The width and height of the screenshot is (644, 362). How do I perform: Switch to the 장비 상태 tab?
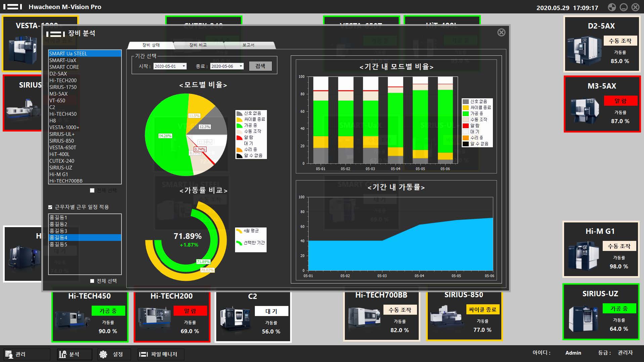tap(151, 45)
